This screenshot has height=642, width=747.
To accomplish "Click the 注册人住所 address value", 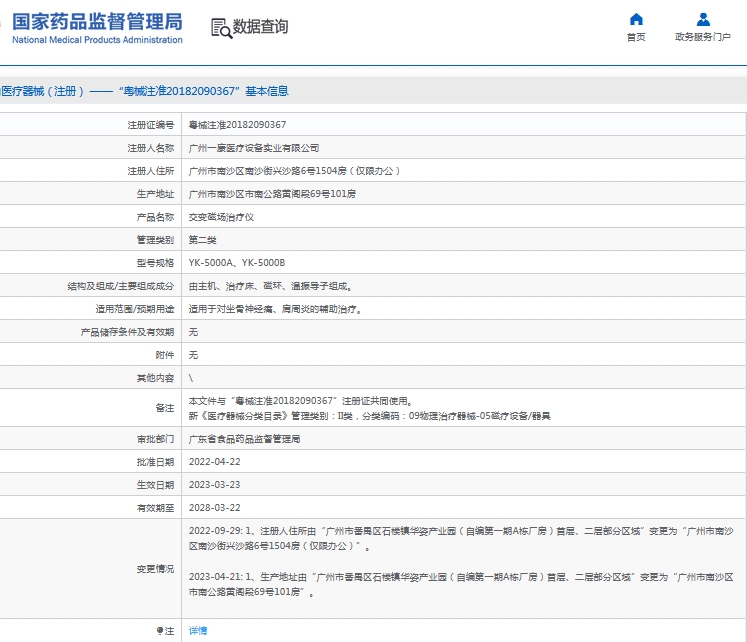I will 294,171.
